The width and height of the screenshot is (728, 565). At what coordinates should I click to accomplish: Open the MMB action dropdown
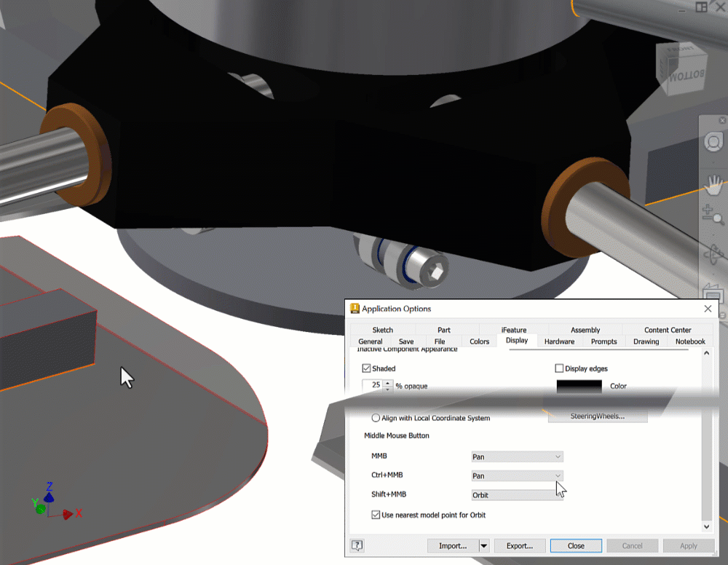[517, 457]
